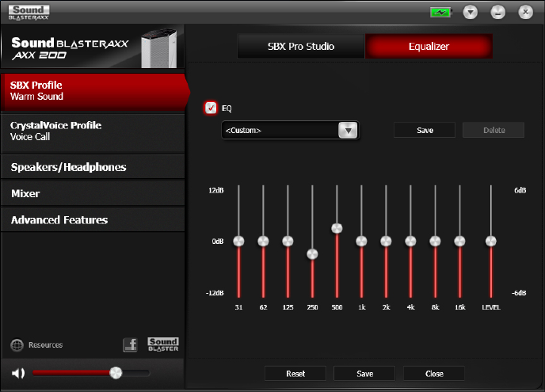Click Save next to the preset dropdown
Viewport: 545px width, 392px height.
425,131
